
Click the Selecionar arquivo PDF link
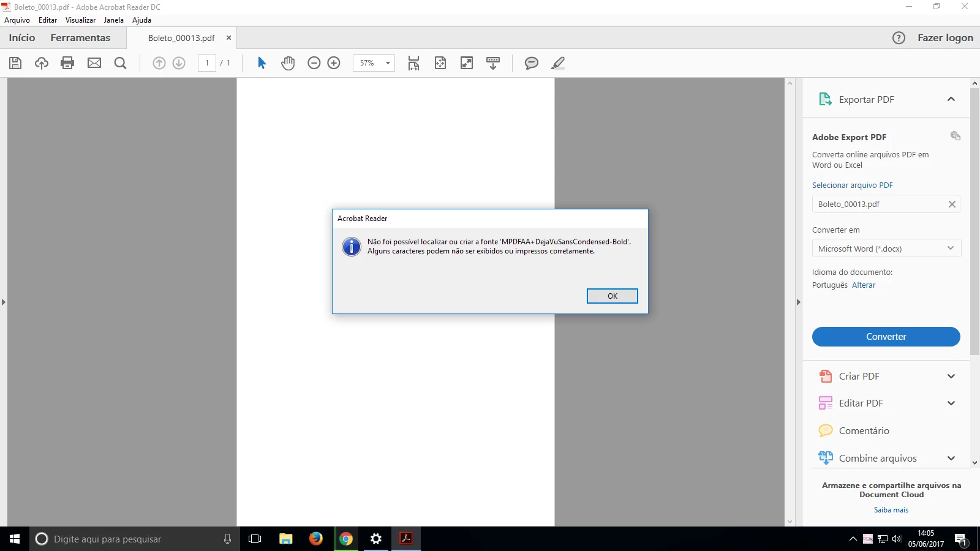click(853, 186)
